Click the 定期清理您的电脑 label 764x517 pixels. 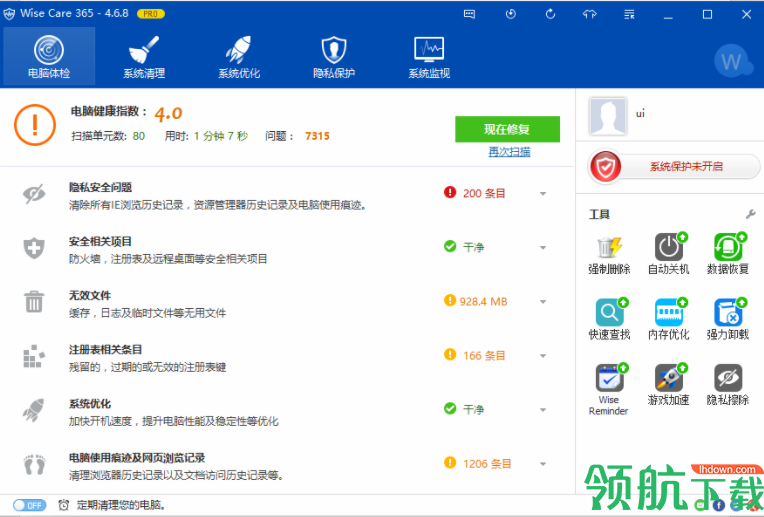(121, 505)
